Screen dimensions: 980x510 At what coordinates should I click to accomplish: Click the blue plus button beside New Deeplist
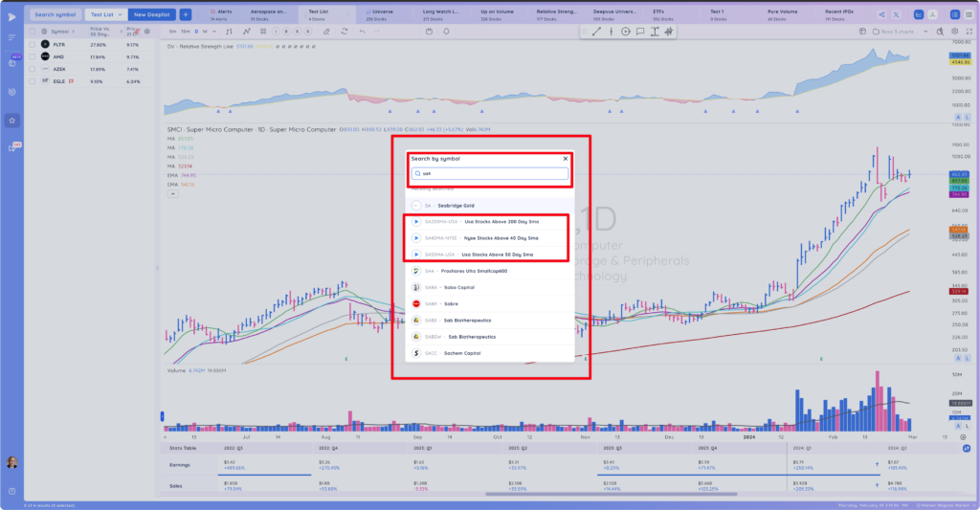[x=186, y=14]
